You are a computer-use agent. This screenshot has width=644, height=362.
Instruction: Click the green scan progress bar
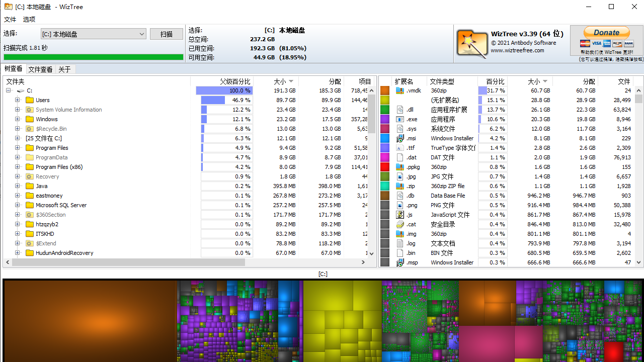click(93, 57)
